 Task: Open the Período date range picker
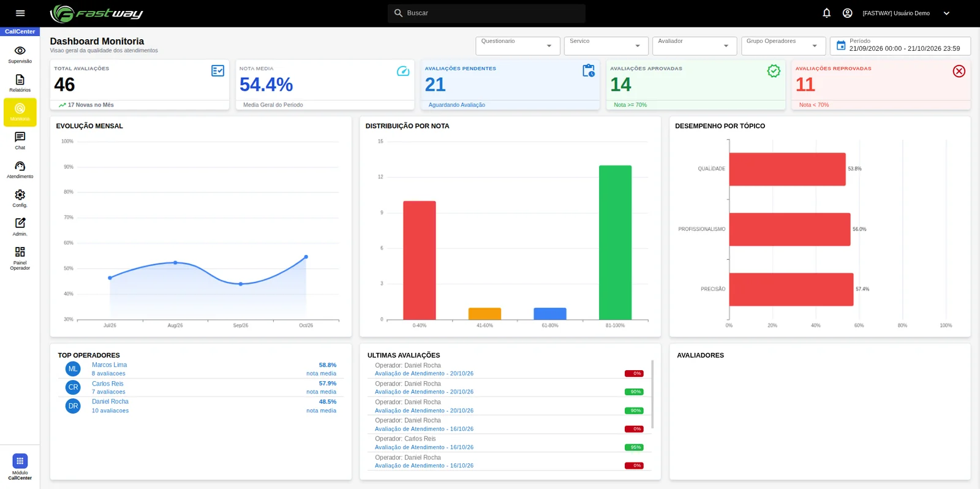(x=900, y=46)
